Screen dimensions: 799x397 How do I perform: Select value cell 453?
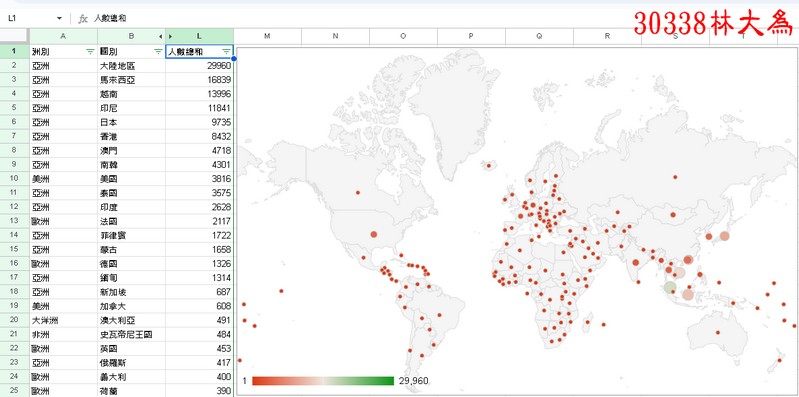200,349
